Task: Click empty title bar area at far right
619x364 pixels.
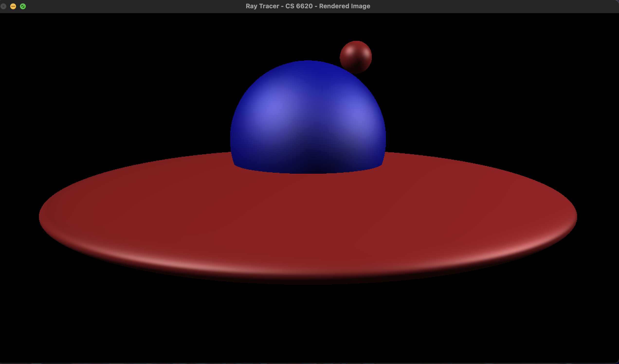Action: click(x=565, y=6)
